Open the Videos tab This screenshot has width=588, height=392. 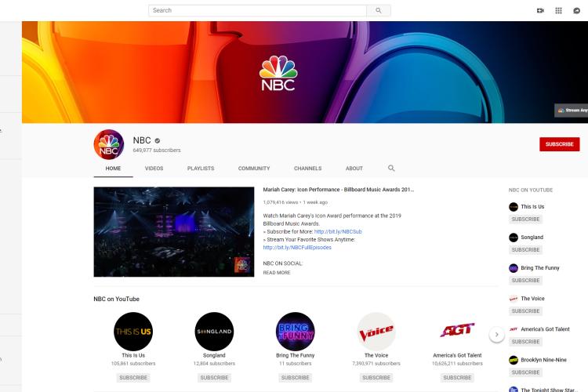[154, 169]
